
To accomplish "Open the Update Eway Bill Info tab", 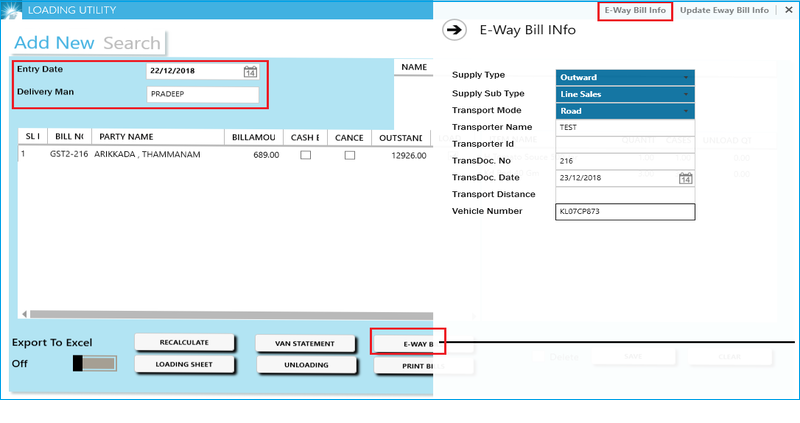I will [724, 10].
